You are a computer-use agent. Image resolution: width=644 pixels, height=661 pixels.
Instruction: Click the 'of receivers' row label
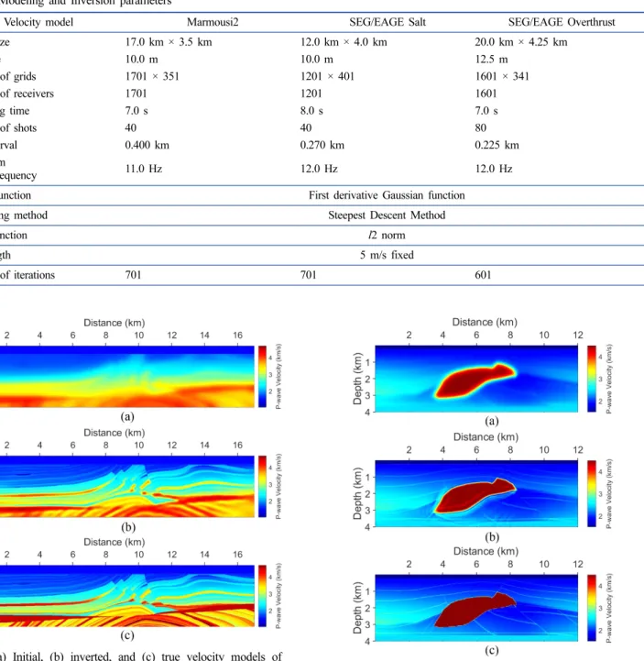[x=27, y=94]
